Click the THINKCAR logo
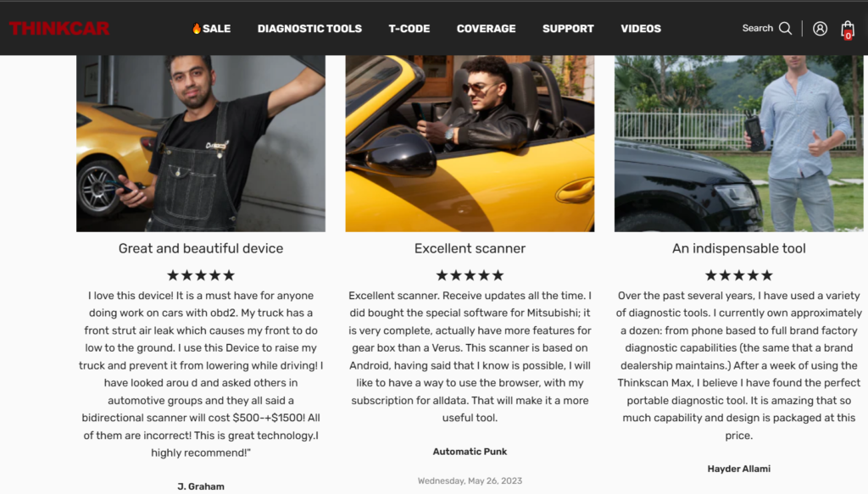 tap(59, 28)
